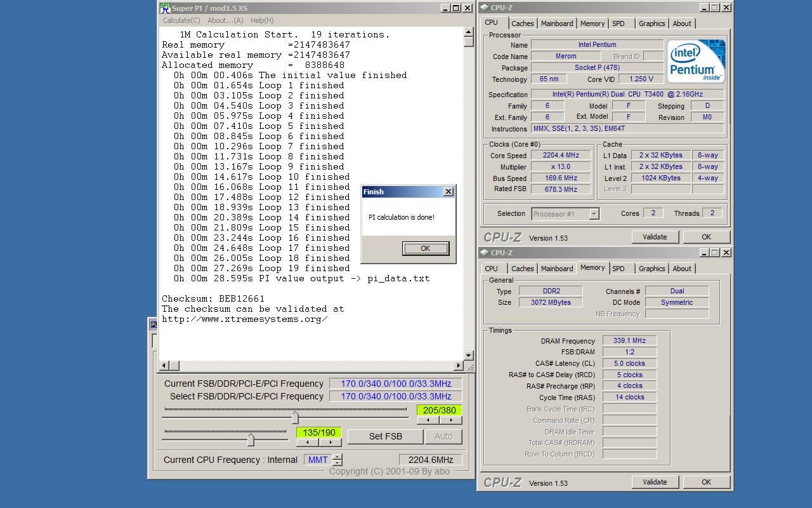This screenshot has height=508, width=812.
Task: Click Super PI horizontal scrollbar left arrow
Action: pyautogui.click(x=164, y=366)
